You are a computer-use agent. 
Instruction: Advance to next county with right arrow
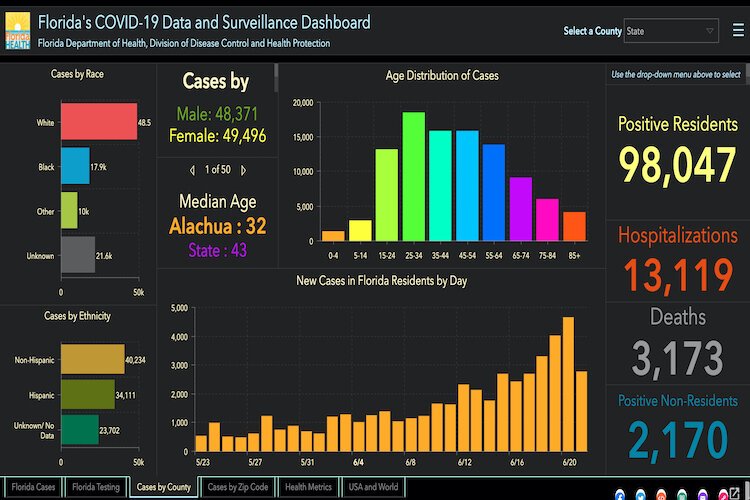[x=243, y=170]
